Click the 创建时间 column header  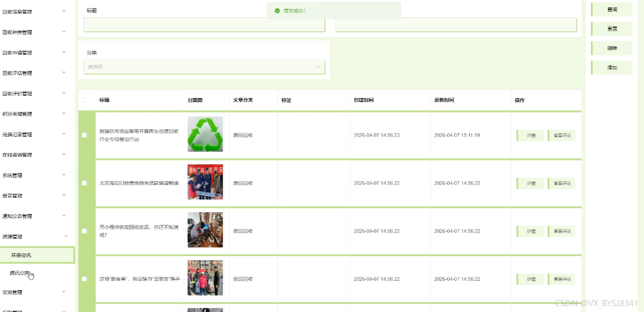(x=364, y=100)
